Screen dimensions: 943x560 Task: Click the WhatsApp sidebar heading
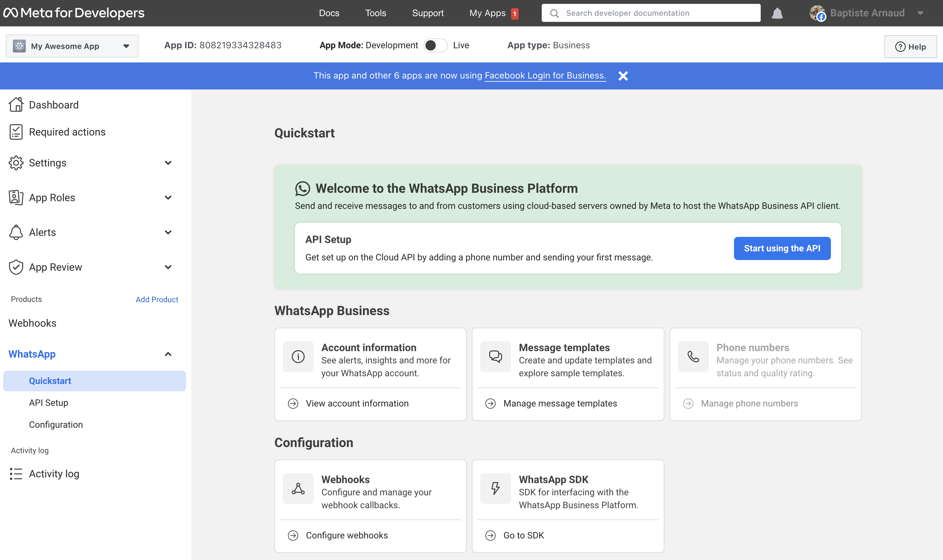(x=32, y=354)
